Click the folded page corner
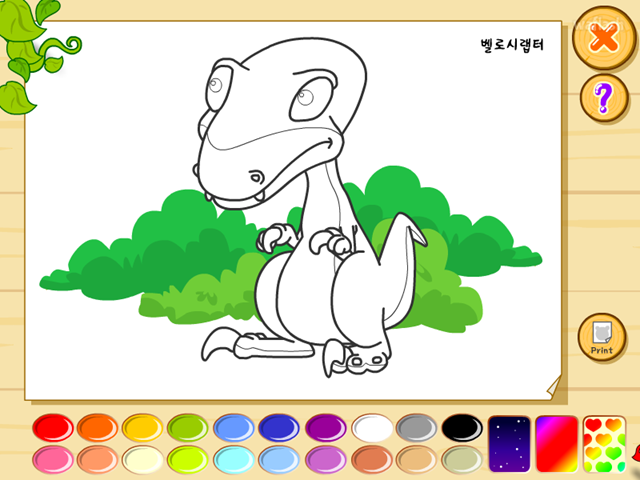This screenshot has width=640, height=480. [554, 387]
